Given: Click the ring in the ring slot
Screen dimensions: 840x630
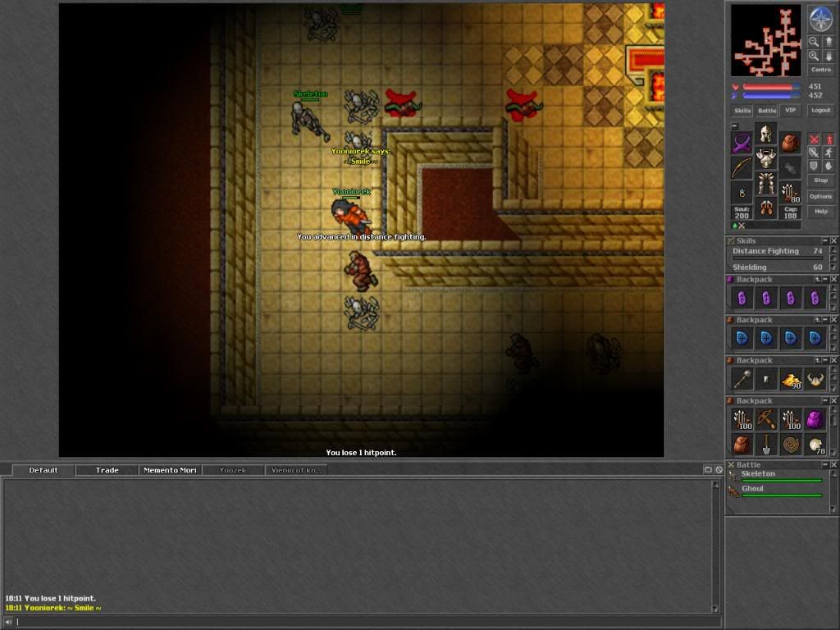Looking at the screenshot, I should pyautogui.click(x=742, y=192).
